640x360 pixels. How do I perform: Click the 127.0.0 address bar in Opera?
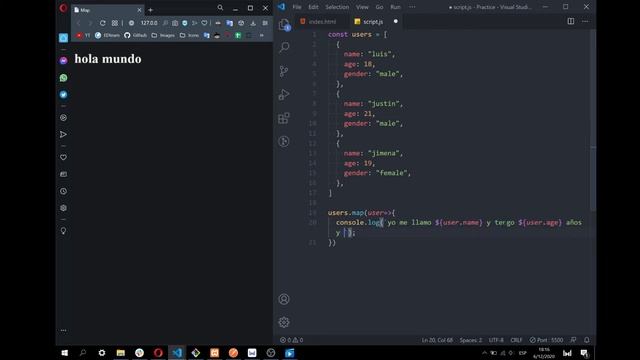tap(149, 23)
